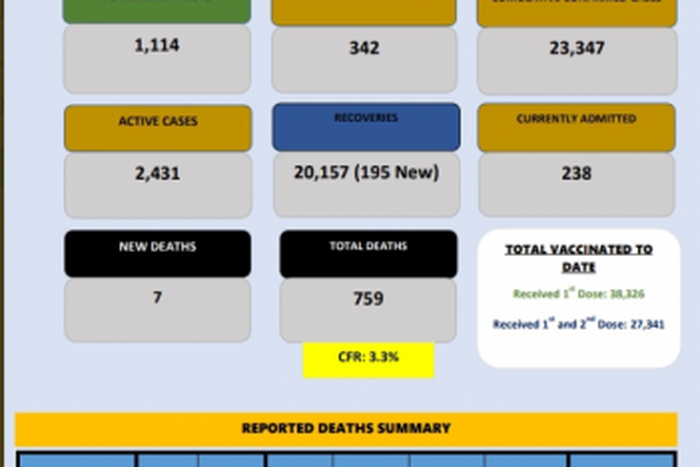700x467 pixels.
Task: Select Received 1st and 2nd Dose line
Action: click(578, 324)
